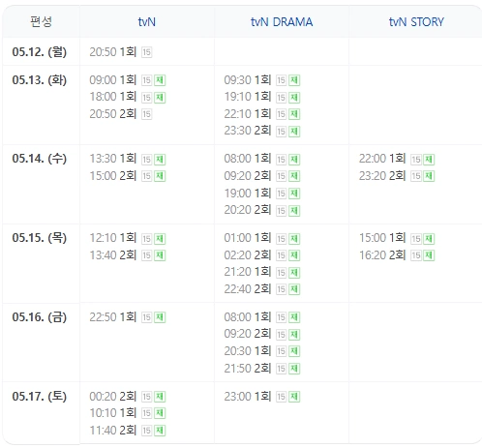Click the 15 rating icon on tvN 05.13 20:50 2회
Screen dimensions: 482x448
point(147,114)
